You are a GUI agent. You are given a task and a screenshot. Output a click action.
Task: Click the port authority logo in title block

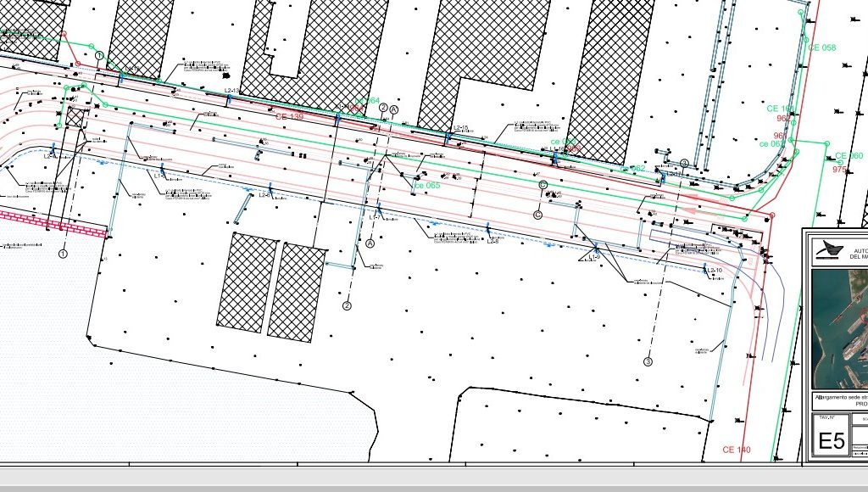(827, 249)
